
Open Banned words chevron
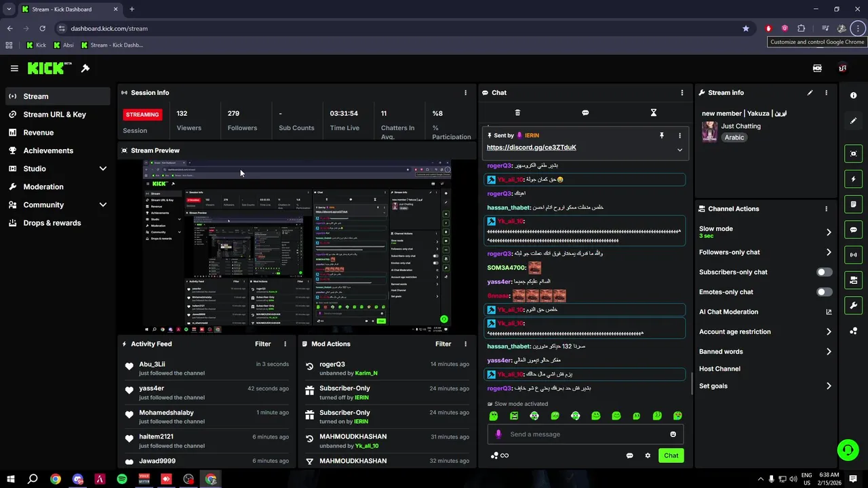(828, 352)
